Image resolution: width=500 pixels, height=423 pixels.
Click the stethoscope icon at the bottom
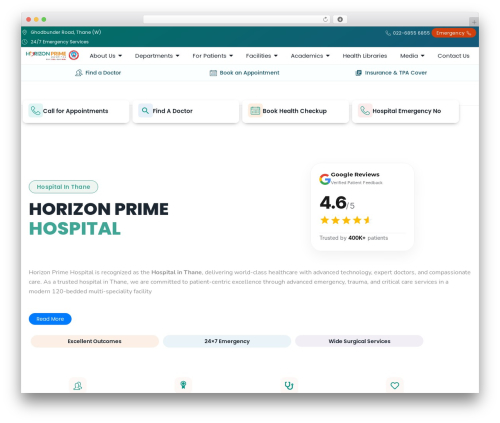click(289, 386)
